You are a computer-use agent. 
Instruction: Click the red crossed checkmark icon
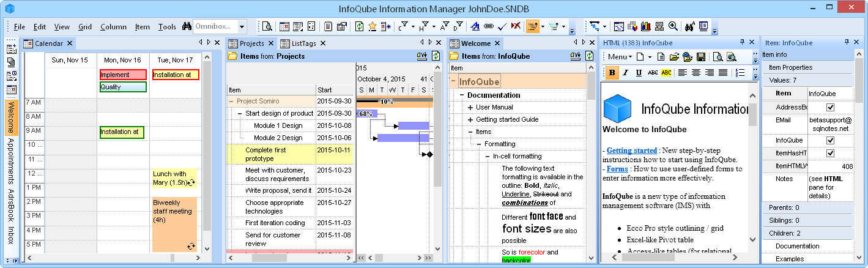pyautogui.click(x=516, y=26)
